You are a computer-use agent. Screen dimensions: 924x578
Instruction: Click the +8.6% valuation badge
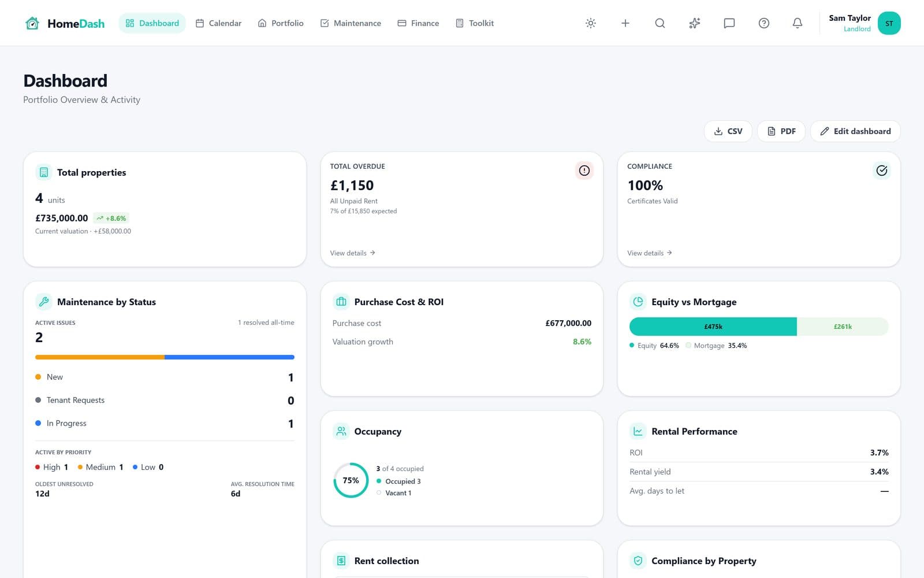point(111,218)
